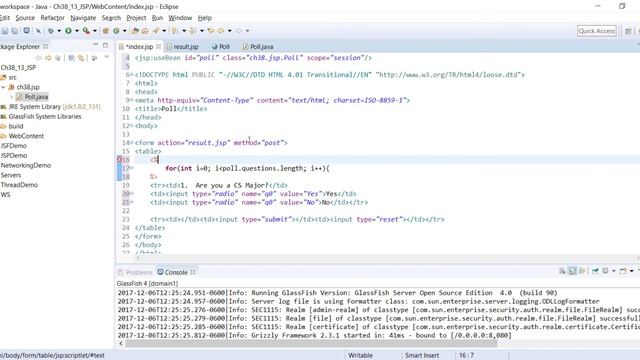Click Clear Console icon
The height and width of the screenshot is (360, 640).
562,271
